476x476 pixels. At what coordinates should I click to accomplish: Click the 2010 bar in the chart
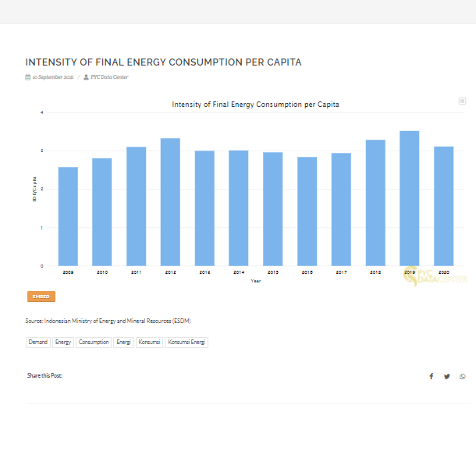[x=102, y=212]
